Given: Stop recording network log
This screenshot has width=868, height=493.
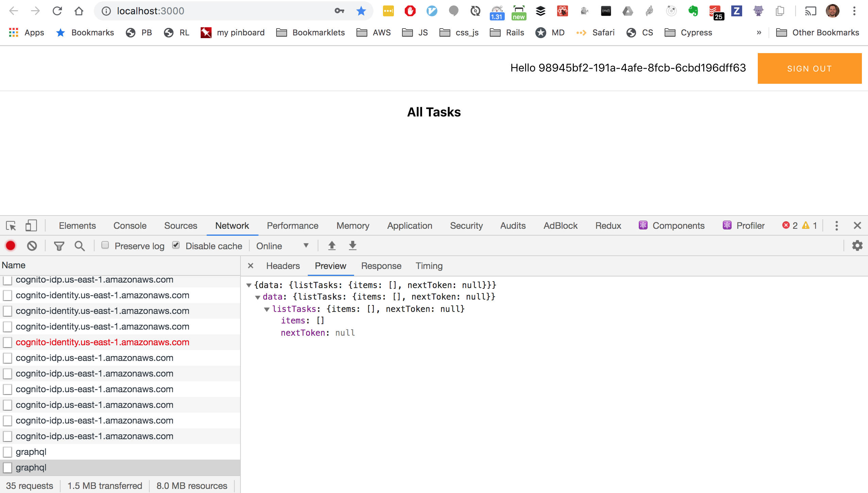Looking at the screenshot, I should (11, 245).
